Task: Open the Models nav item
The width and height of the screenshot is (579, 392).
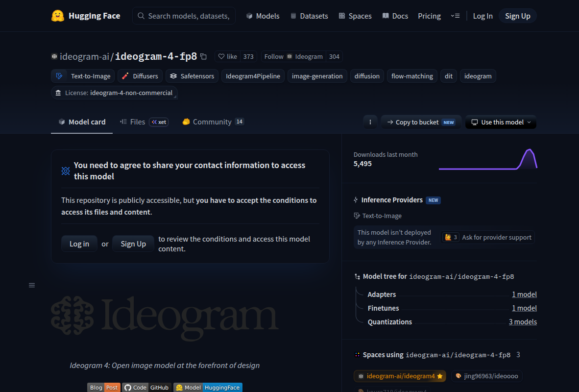Action: (263, 16)
